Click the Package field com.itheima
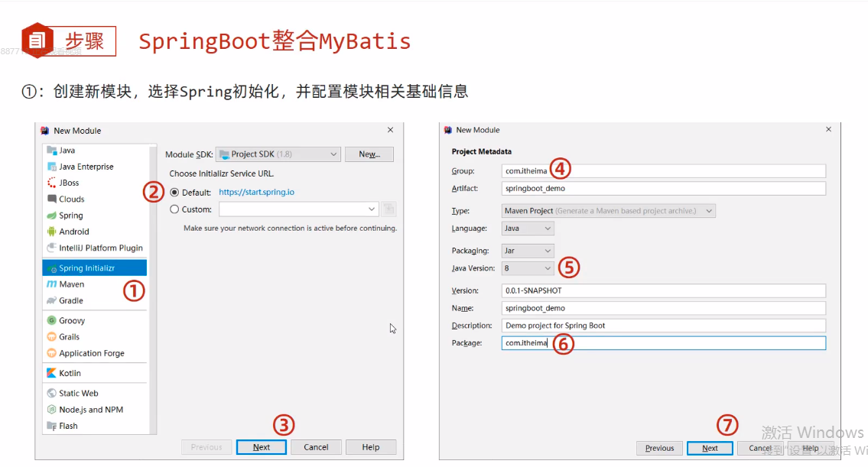 coord(664,343)
